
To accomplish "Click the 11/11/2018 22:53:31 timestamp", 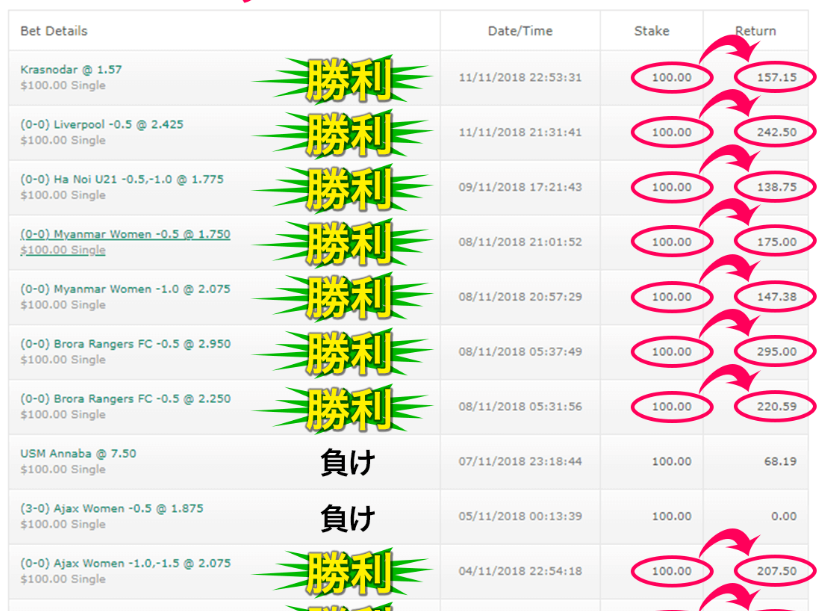I will point(518,78).
